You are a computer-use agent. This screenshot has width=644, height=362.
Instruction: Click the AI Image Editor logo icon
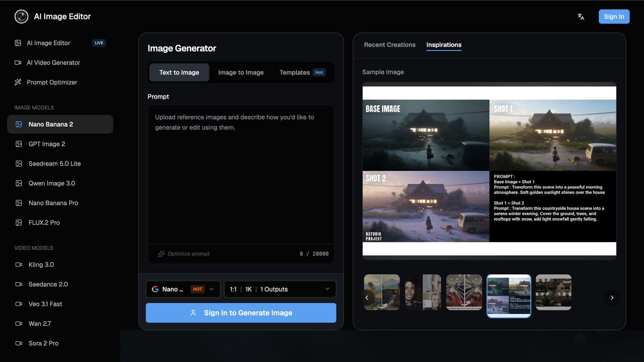pyautogui.click(x=21, y=16)
